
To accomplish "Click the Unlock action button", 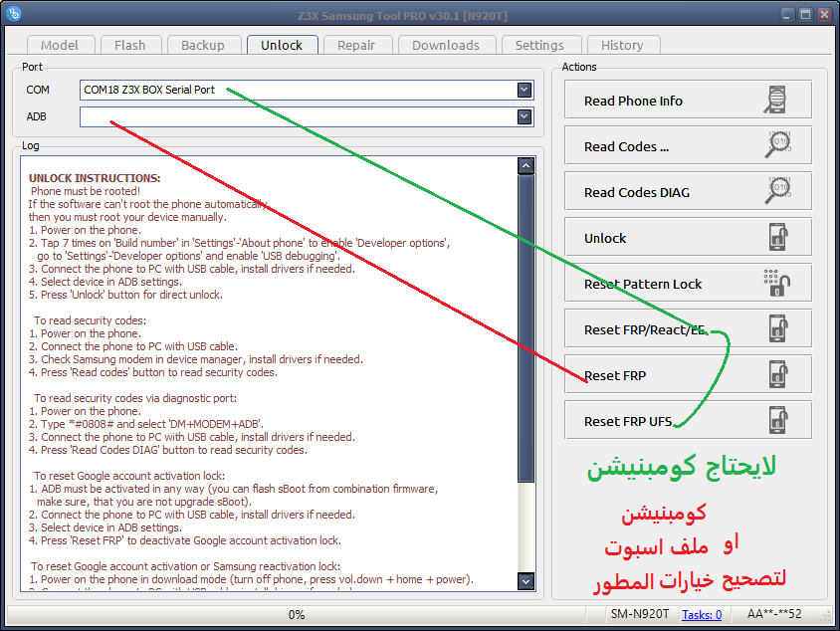I will (x=688, y=237).
